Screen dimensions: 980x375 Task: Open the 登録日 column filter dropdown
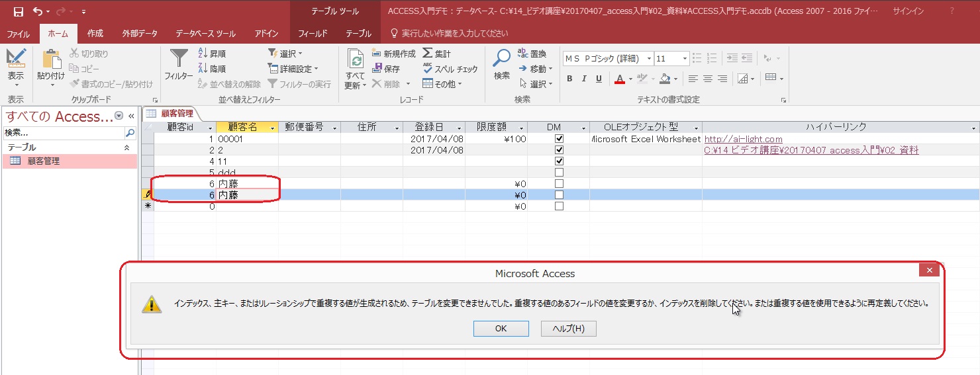click(x=460, y=128)
